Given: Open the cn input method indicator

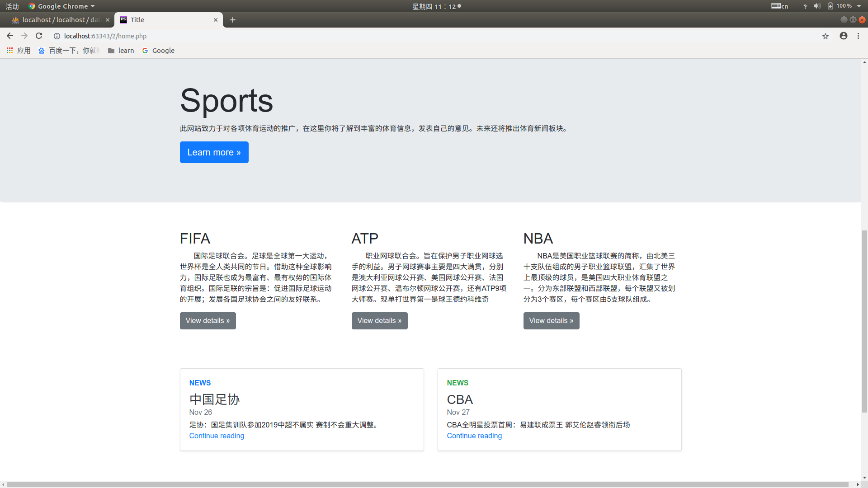Looking at the screenshot, I should pos(780,6).
